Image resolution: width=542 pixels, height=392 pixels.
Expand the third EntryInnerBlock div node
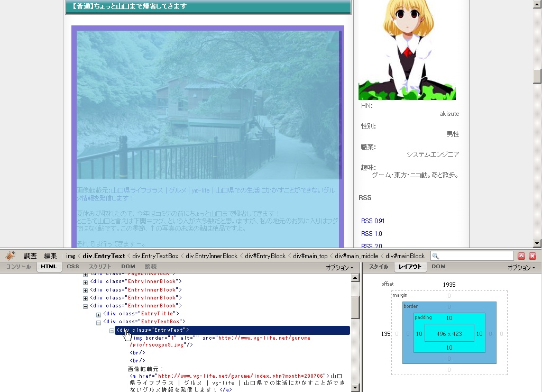click(x=85, y=299)
